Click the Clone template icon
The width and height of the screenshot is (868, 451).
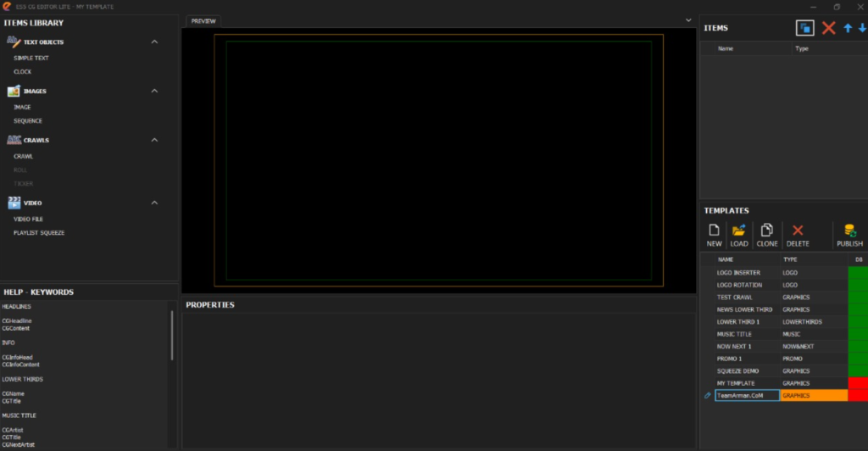coord(766,231)
